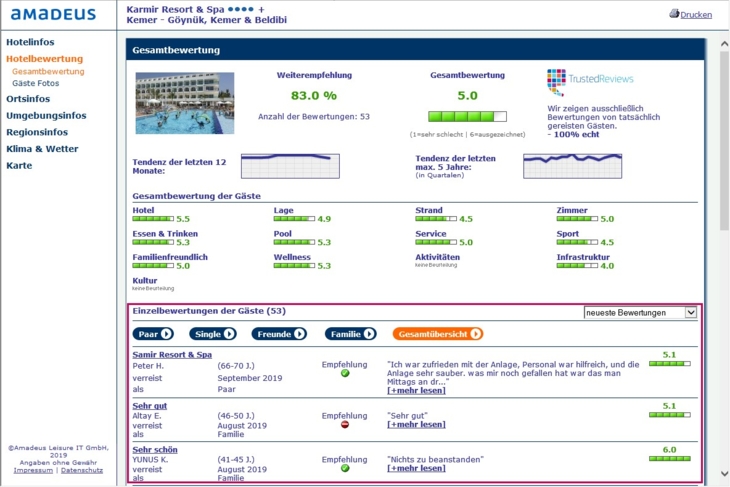
Task: Click the hotel name Karmir Resort & Spa
Action: click(x=176, y=9)
